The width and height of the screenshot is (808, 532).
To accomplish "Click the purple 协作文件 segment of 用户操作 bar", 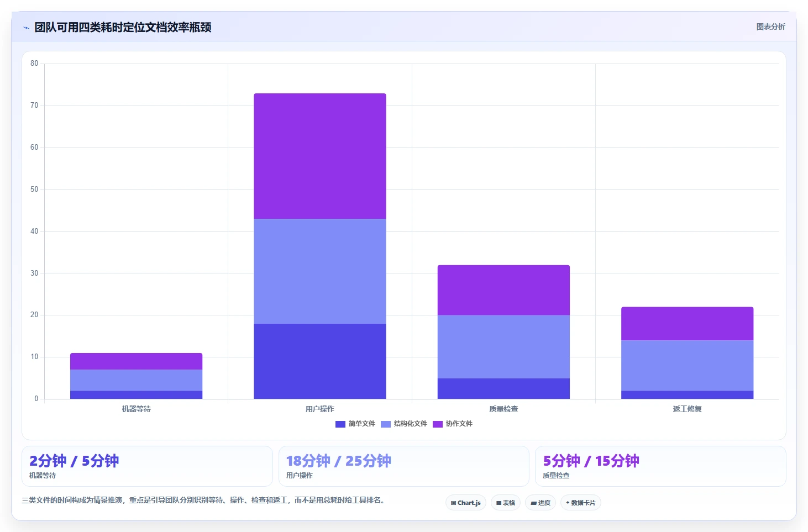I will tap(320, 156).
